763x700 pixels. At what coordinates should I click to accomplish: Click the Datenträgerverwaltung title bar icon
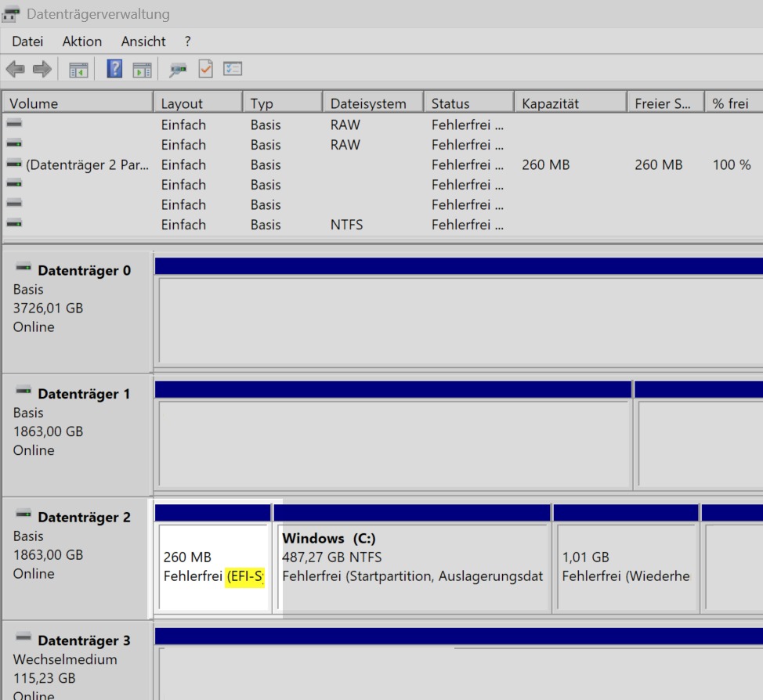(11, 14)
